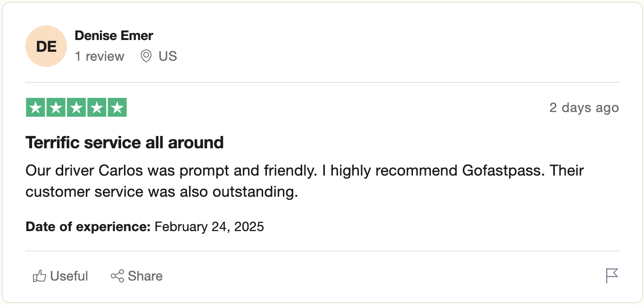Select the third green rating star
The width and height of the screenshot is (644, 305).
tap(76, 107)
